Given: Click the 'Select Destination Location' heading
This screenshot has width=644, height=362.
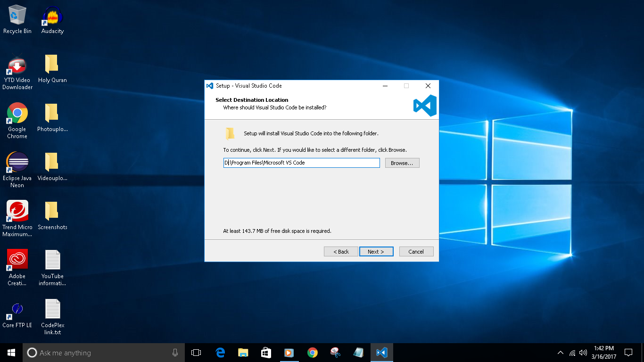Looking at the screenshot, I should click(x=252, y=100).
